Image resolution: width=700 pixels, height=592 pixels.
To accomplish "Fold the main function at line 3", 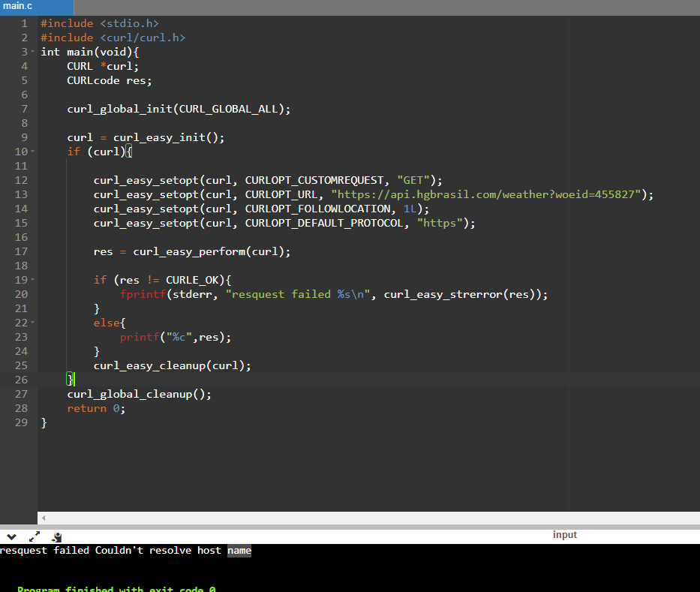I will pos(32,52).
